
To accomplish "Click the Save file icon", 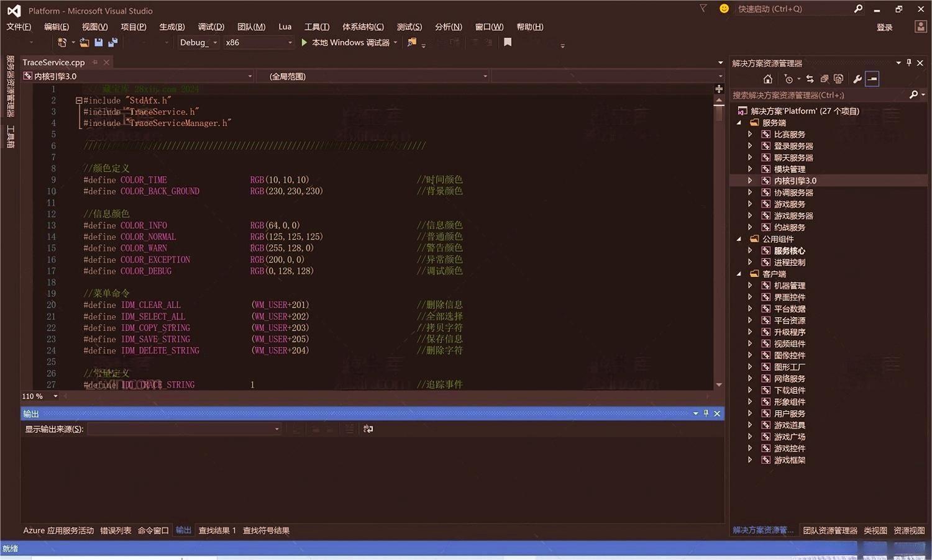I will tap(98, 42).
